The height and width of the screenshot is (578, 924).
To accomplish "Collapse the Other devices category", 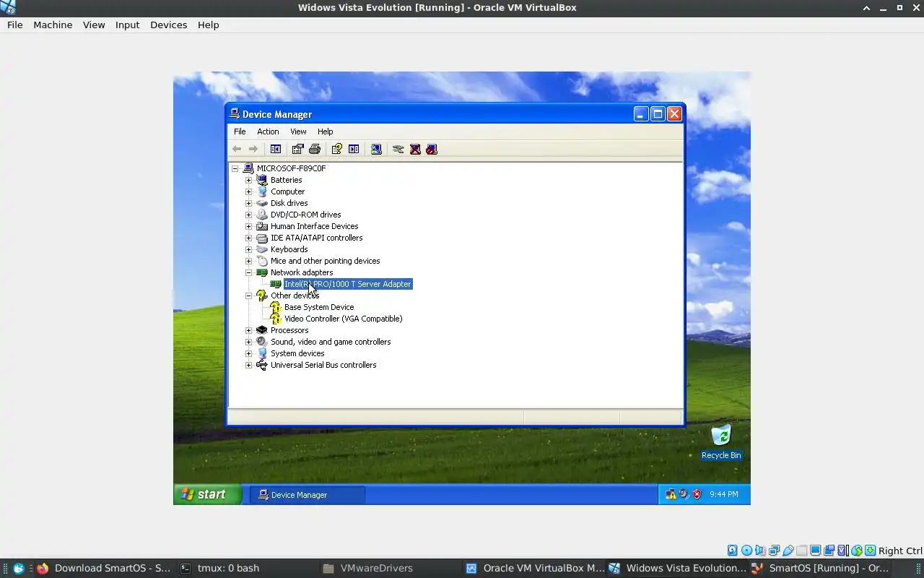I will point(248,296).
